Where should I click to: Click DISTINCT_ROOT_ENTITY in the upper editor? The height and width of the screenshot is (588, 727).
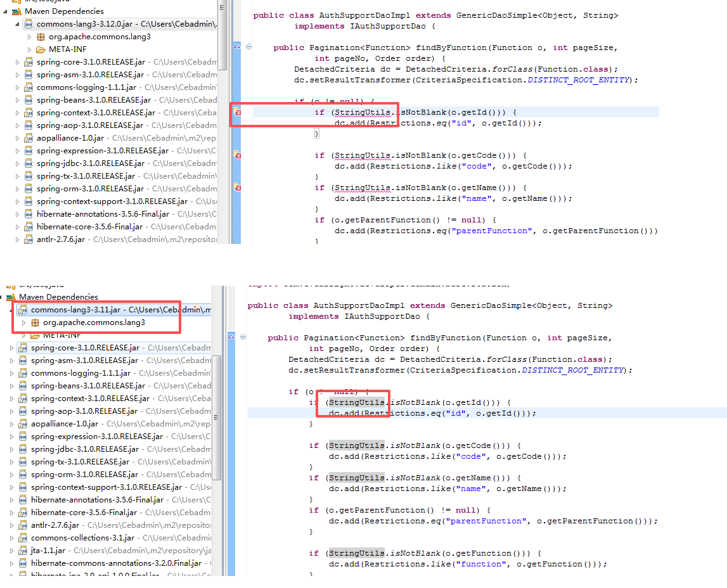coord(579,80)
